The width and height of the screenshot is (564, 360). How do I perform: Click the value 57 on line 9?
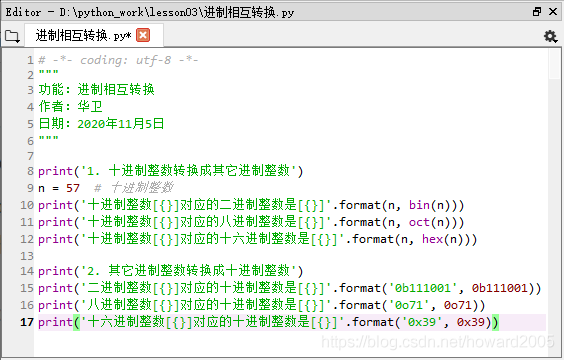pos(73,188)
